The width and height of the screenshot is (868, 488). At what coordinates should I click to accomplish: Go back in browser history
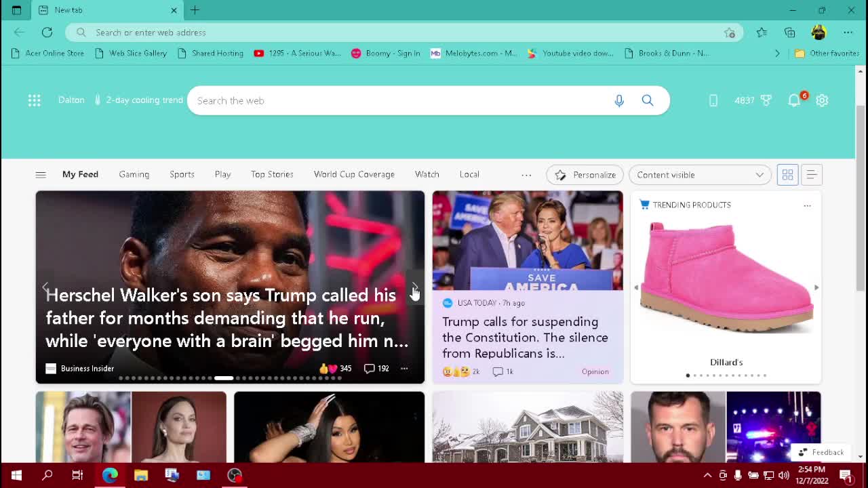tap(19, 33)
